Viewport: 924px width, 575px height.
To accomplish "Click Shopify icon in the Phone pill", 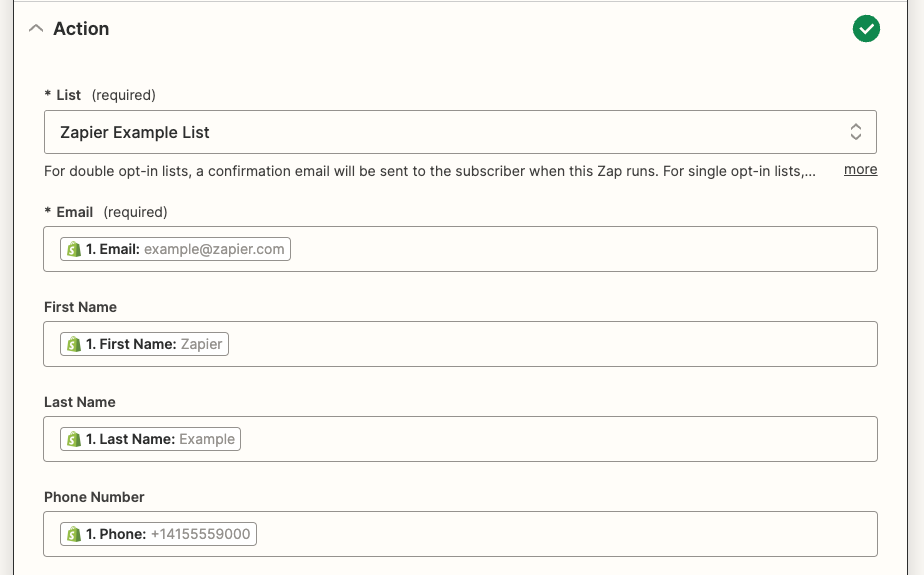I will click(x=73, y=534).
